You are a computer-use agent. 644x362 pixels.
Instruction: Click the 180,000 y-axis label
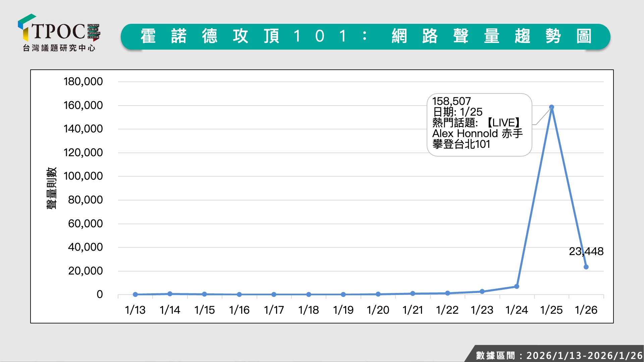[83, 81]
